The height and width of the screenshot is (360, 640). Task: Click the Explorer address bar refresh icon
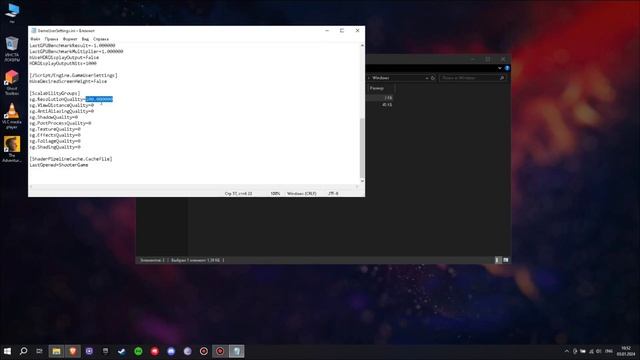(433, 78)
